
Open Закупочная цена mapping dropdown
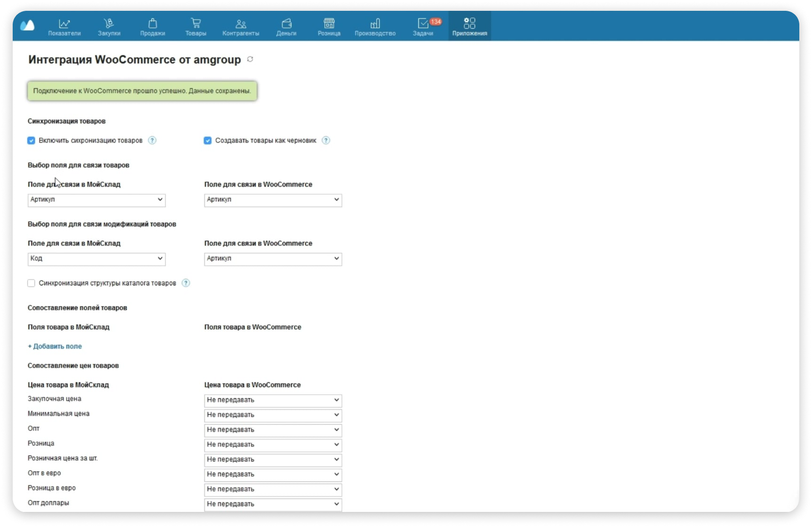point(273,400)
